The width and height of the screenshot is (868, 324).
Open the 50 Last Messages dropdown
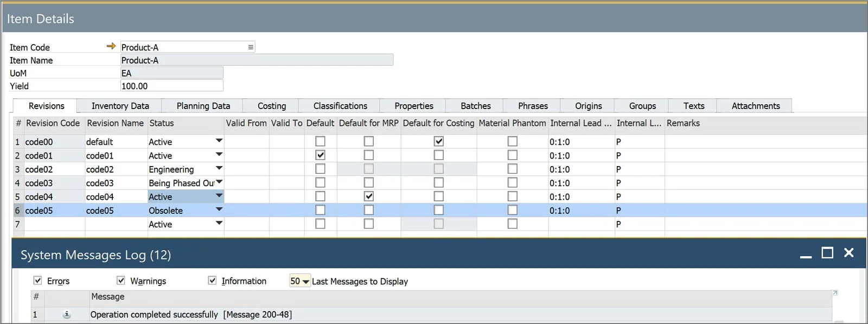305,281
